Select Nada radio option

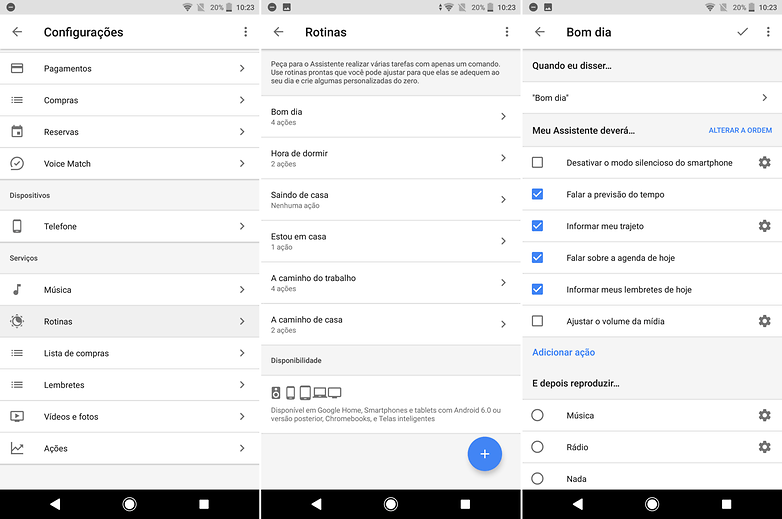(x=537, y=479)
